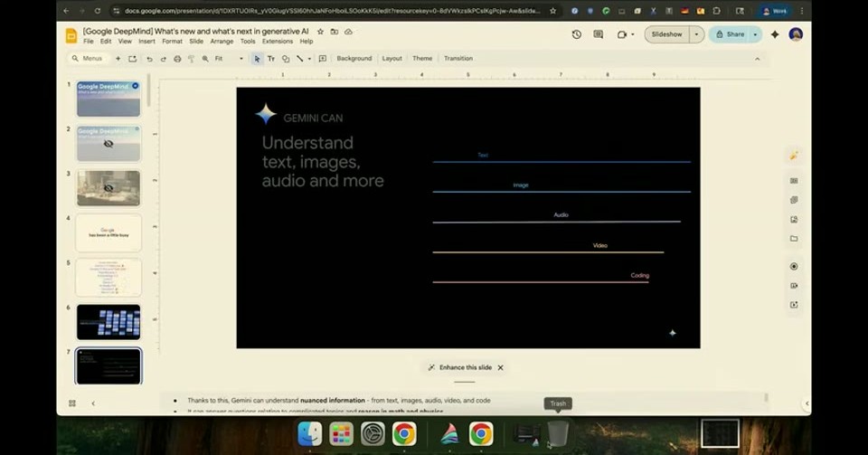Choose the Select arrow tool

click(x=257, y=59)
